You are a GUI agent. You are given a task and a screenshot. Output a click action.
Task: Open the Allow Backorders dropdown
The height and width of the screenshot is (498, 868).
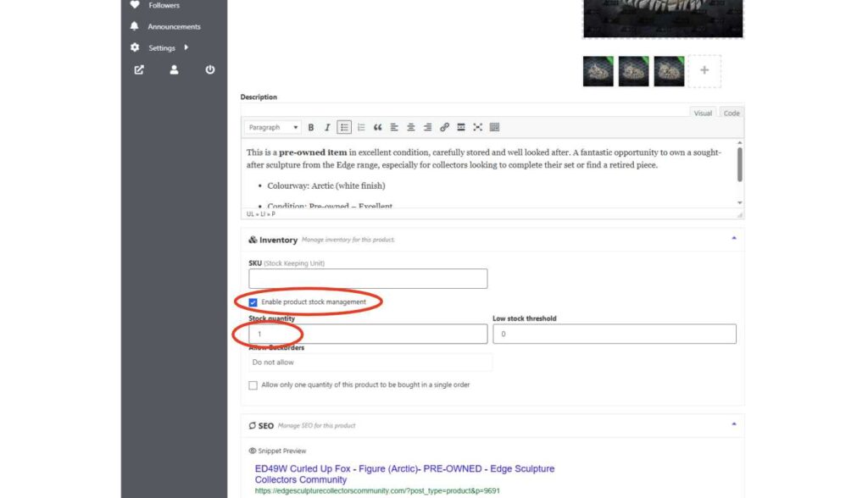point(370,362)
